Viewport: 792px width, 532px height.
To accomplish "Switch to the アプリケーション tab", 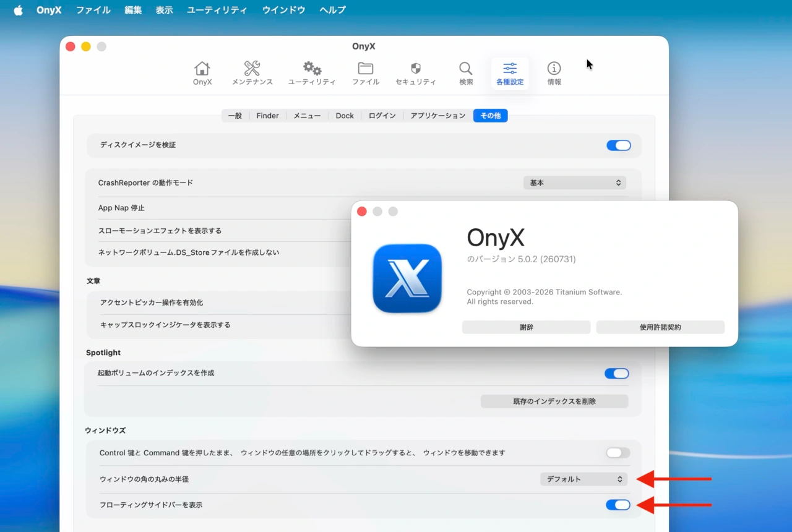I will [438, 116].
